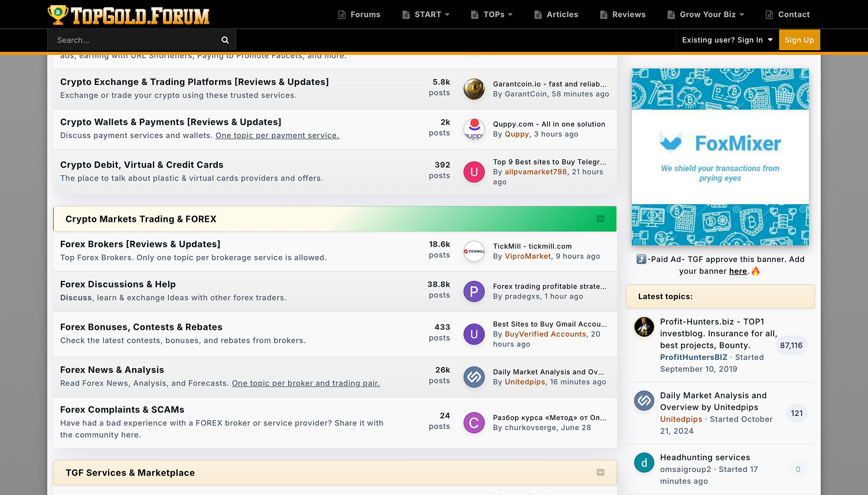
Task: Click the Sign Up button
Action: pyautogui.click(x=800, y=40)
